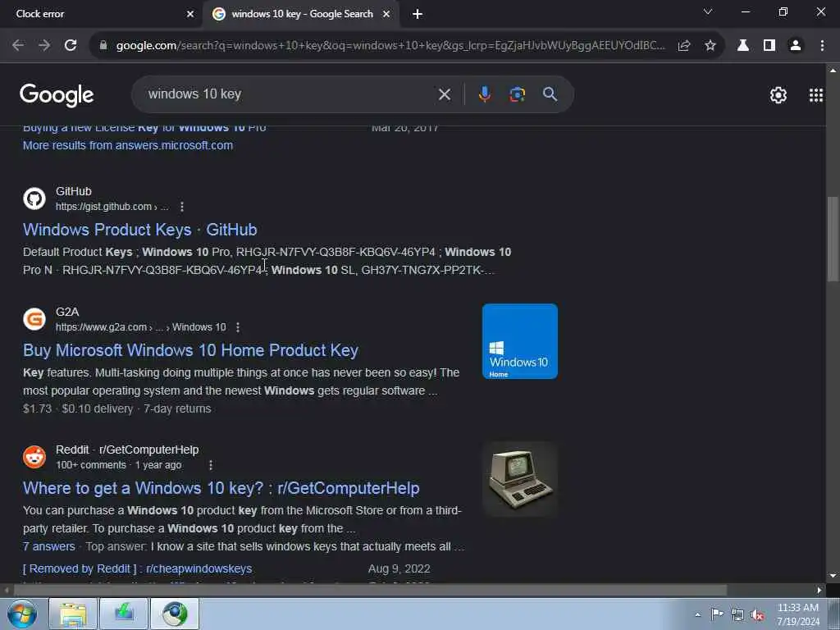Click the G2A favicon

point(34,319)
